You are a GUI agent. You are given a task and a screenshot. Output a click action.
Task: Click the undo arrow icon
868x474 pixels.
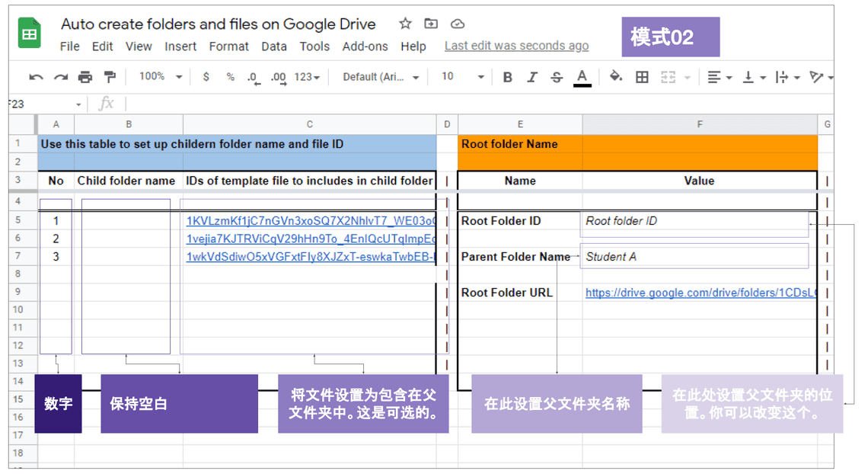tap(35, 77)
